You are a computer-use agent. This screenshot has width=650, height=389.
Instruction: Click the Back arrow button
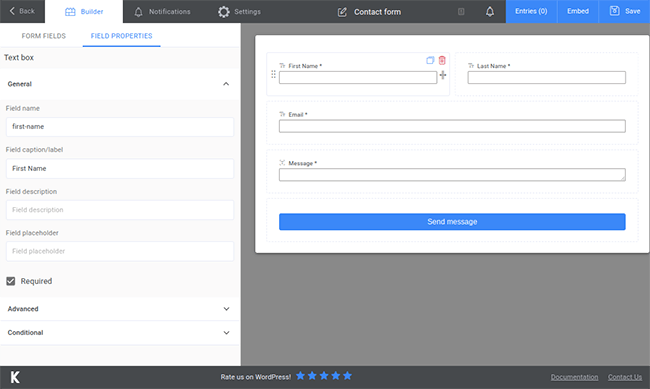(22, 11)
